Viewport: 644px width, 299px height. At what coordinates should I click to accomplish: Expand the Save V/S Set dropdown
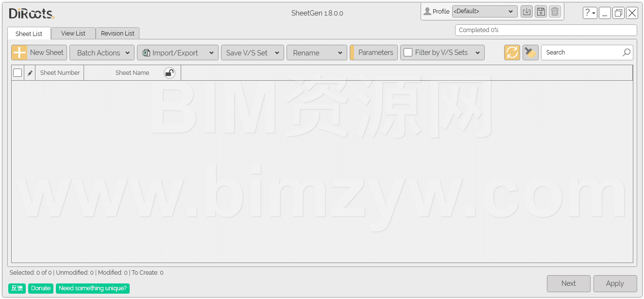coord(252,53)
